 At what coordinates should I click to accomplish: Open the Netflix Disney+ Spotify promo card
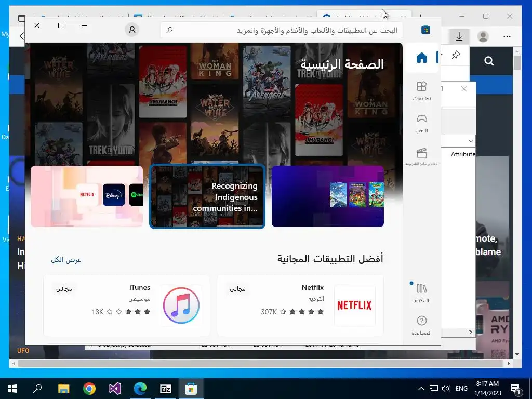87,196
